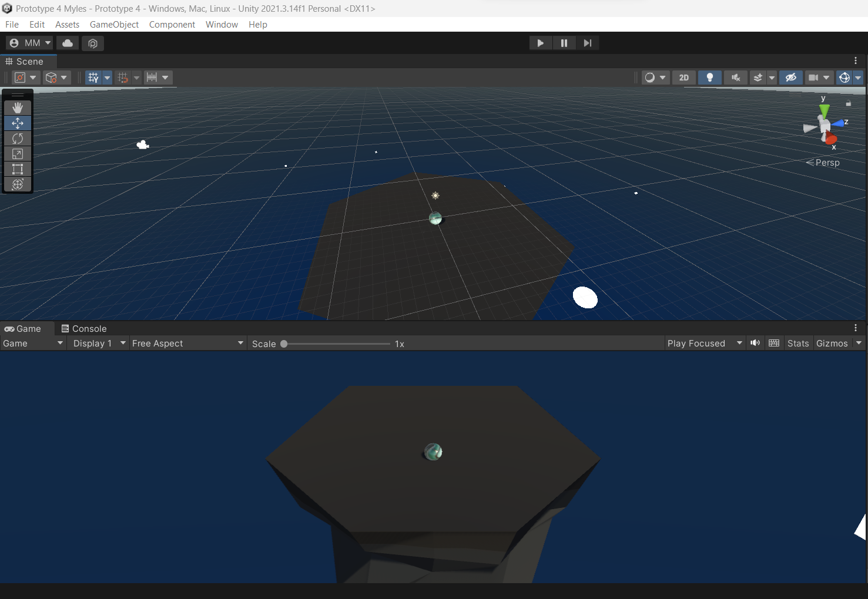This screenshot has width=868, height=599.
Task: Click the Stats button in Game view
Action: tap(798, 343)
